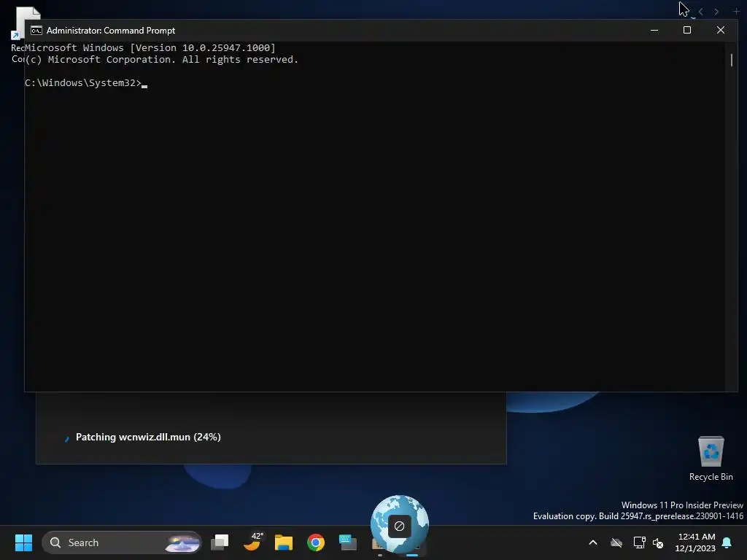Click the forward arrow at the top right
The image size is (747, 560).
pyautogui.click(x=716, y=12)
